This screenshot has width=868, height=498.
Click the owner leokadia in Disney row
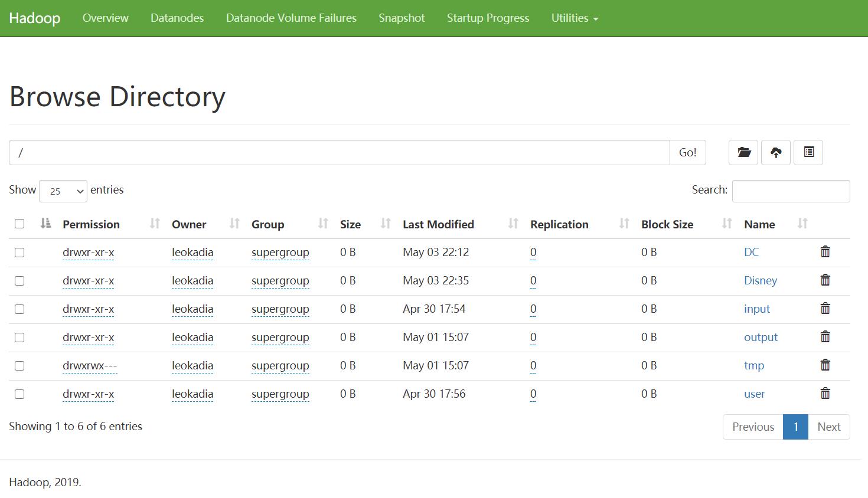pyautogui.click(x=192, y=280)
